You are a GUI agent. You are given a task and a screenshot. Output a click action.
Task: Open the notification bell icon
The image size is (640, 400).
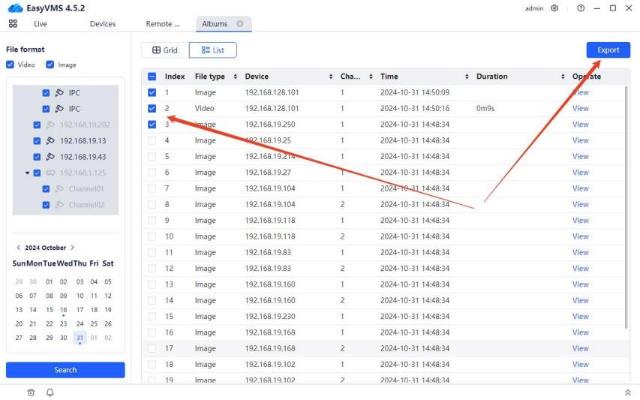[50, 392]
